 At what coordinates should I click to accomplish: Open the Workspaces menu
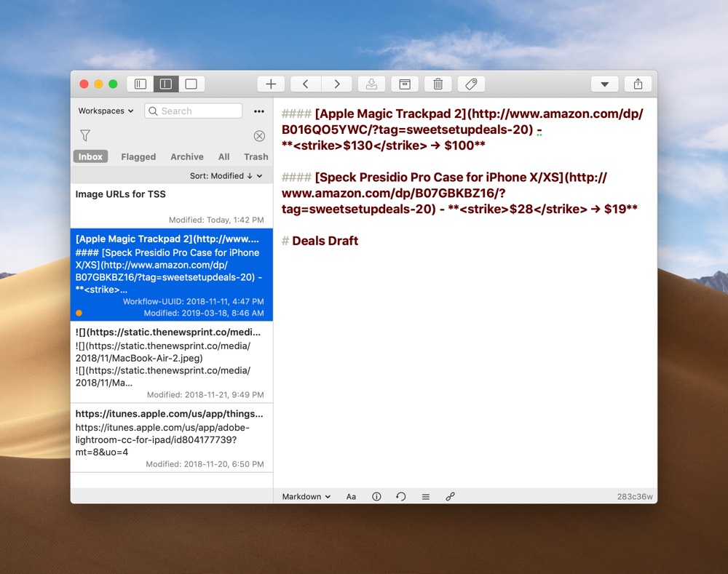[x=106, y=111]
